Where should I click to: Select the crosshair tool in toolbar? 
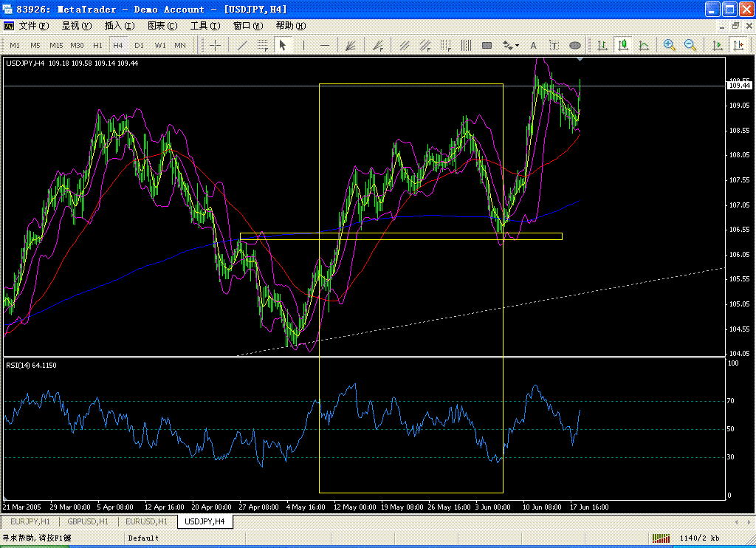pos(216,45)
